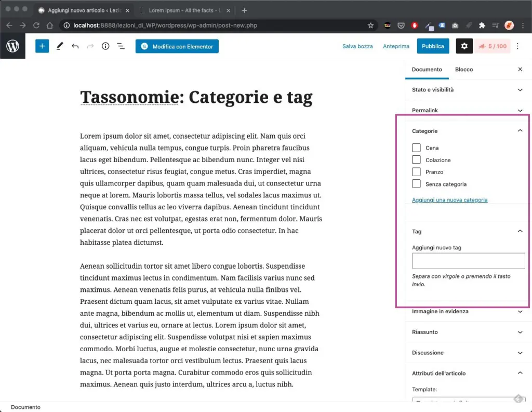Click the browser three-dot menu

[523, 25]
